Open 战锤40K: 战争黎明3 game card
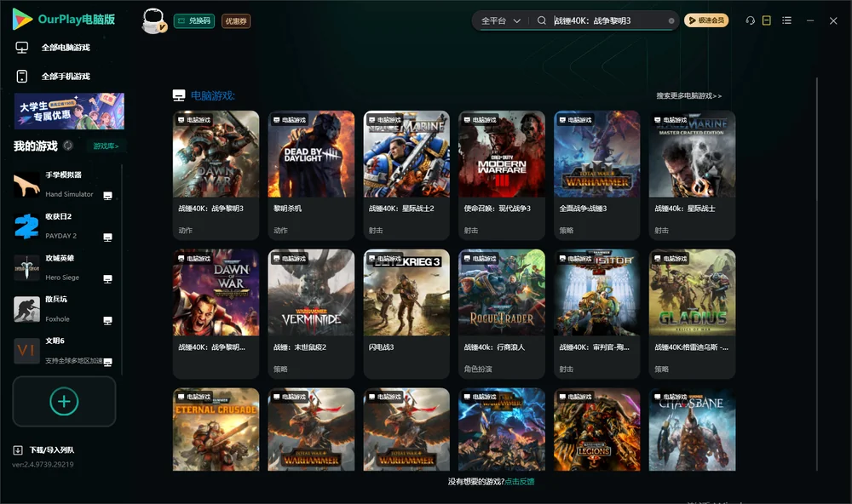This screenshot has width=852, height=504. pyautogui.click(x=216, y=175)
